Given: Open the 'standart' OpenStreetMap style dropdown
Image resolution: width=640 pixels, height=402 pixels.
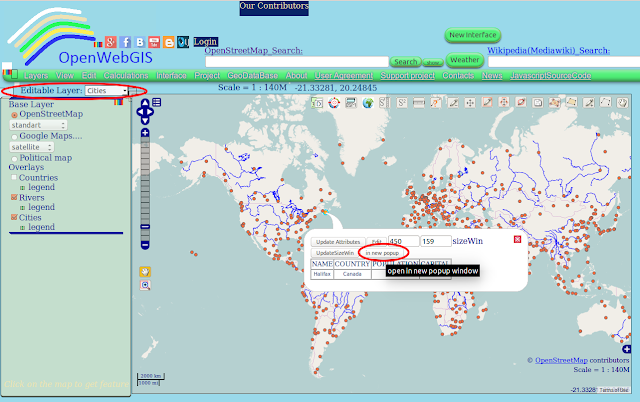Looking at the screenshot, I should coord(38,125).
